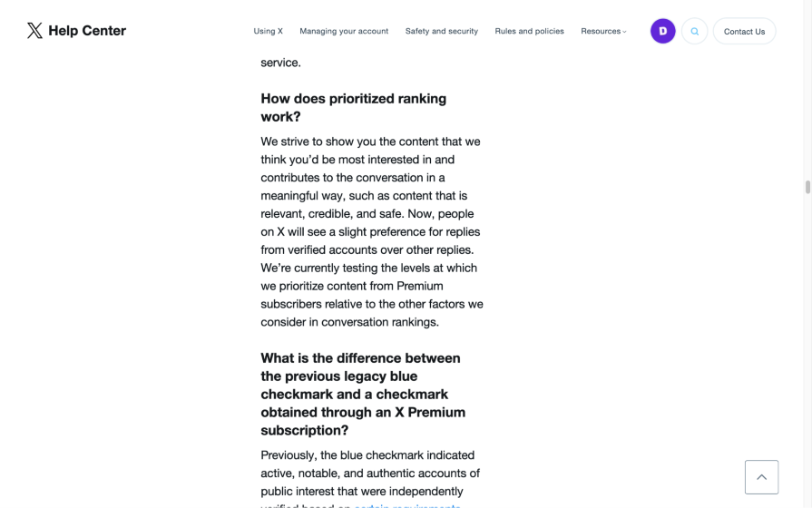
Task: Click the scroll-to-top arrow button
Action: click(761, 477)
